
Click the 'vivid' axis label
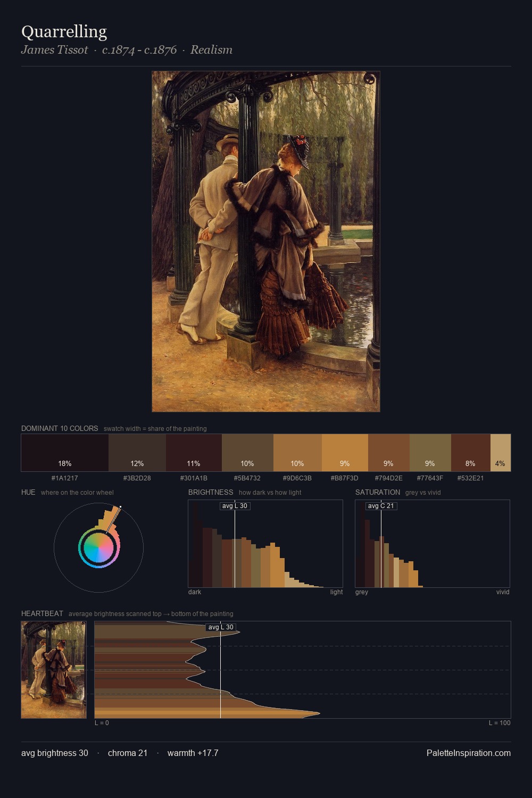tap(503, 592)
